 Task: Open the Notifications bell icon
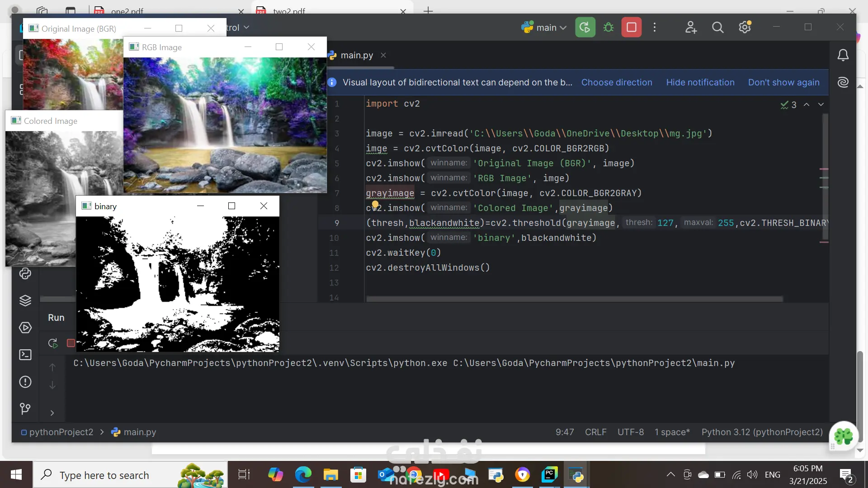pyautogui.click(x=843, y=55)
